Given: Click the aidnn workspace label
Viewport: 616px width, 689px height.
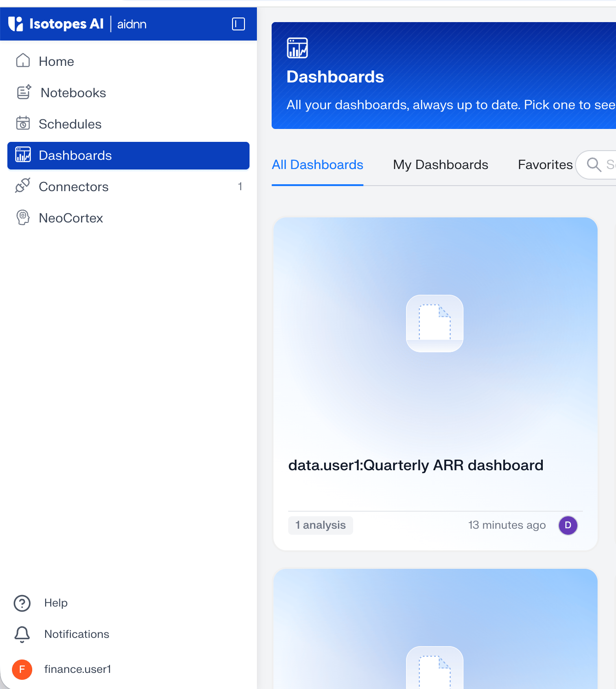Looking at the screenshot, I should point(132,24).
